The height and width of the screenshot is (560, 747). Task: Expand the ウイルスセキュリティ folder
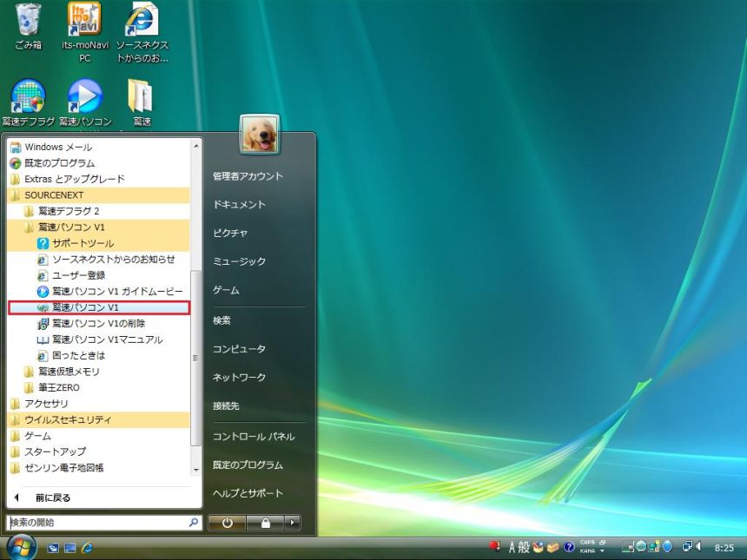(99, 419)
